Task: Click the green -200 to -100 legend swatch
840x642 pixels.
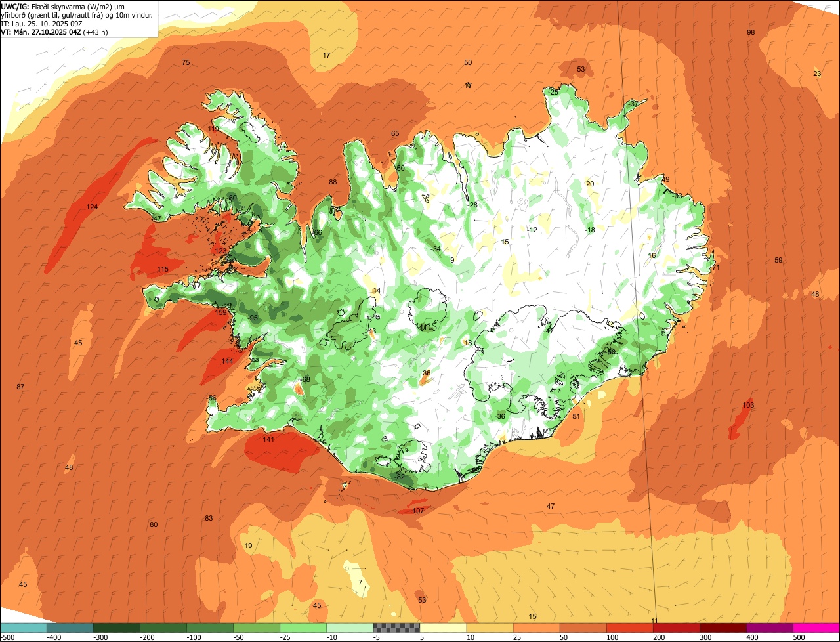Action: click(163, 628)
